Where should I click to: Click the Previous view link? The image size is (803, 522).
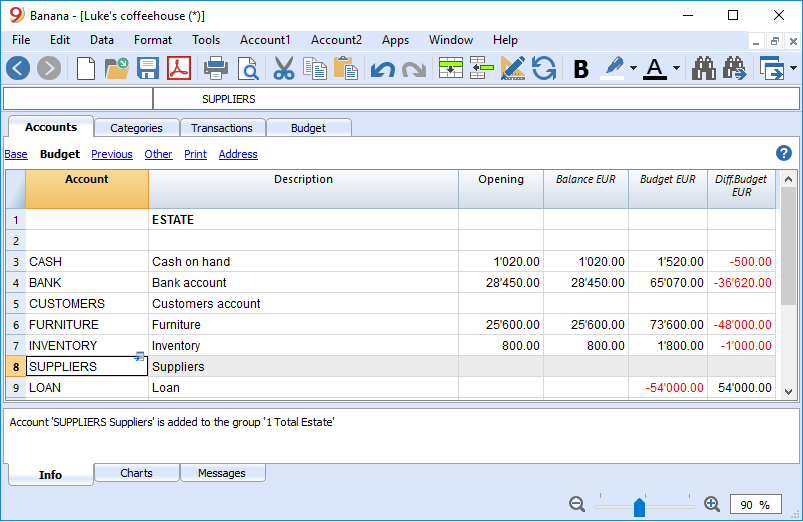[x=112, y=154]
